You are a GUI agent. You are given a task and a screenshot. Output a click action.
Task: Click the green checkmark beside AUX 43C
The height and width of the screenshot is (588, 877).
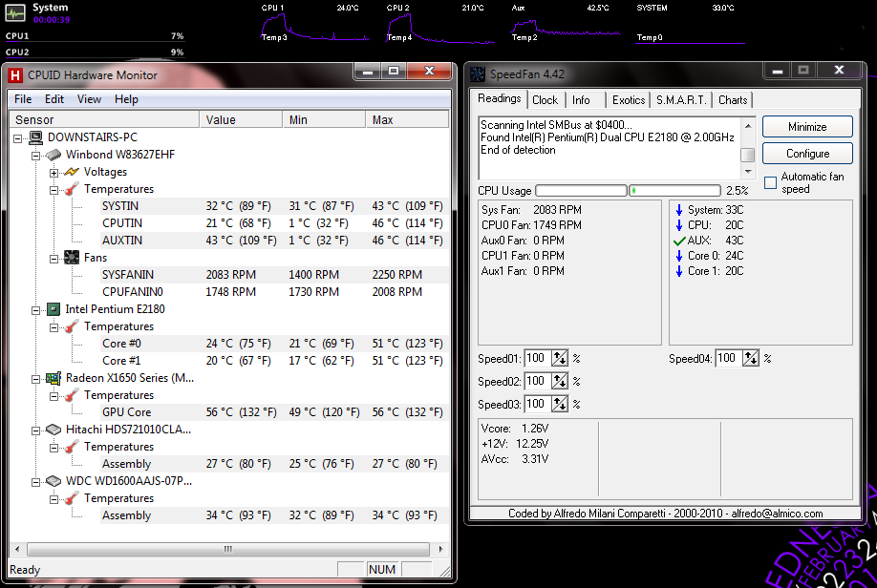pos(679,241)
